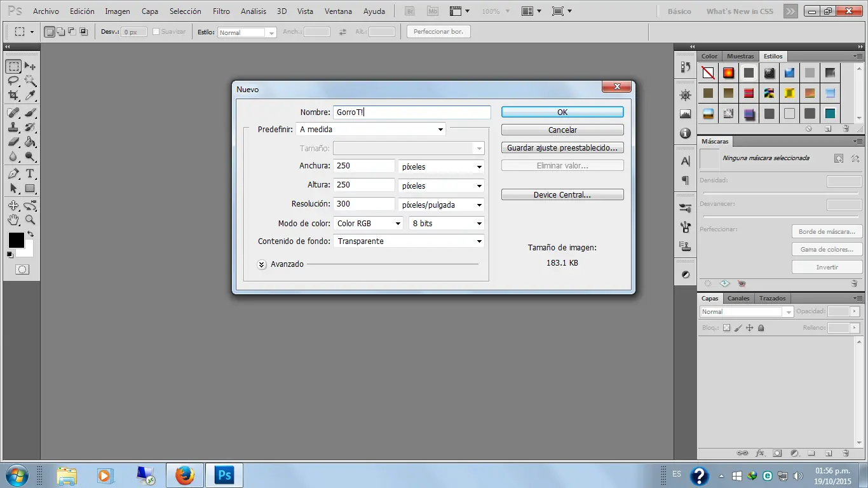868x488 pixels.
Task: Click the Cancelar button
Action: pyautogui.click(x=562, y=130)
